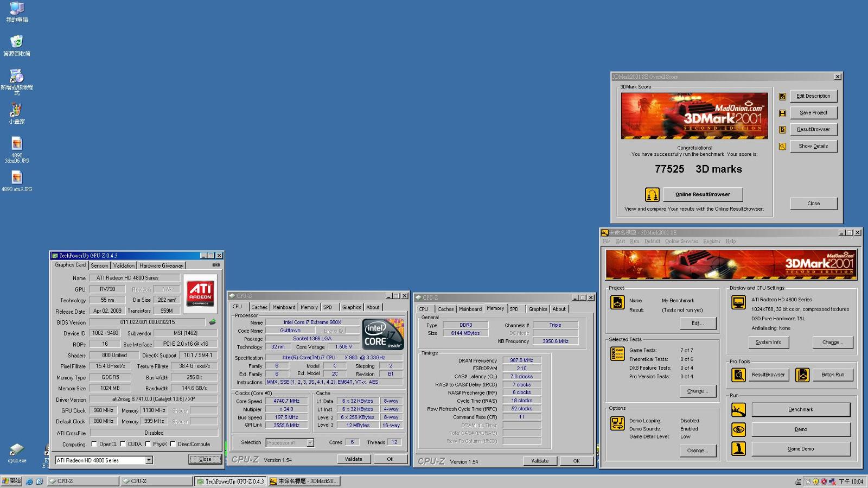Click the Benchmark run icon

point(738,410)
